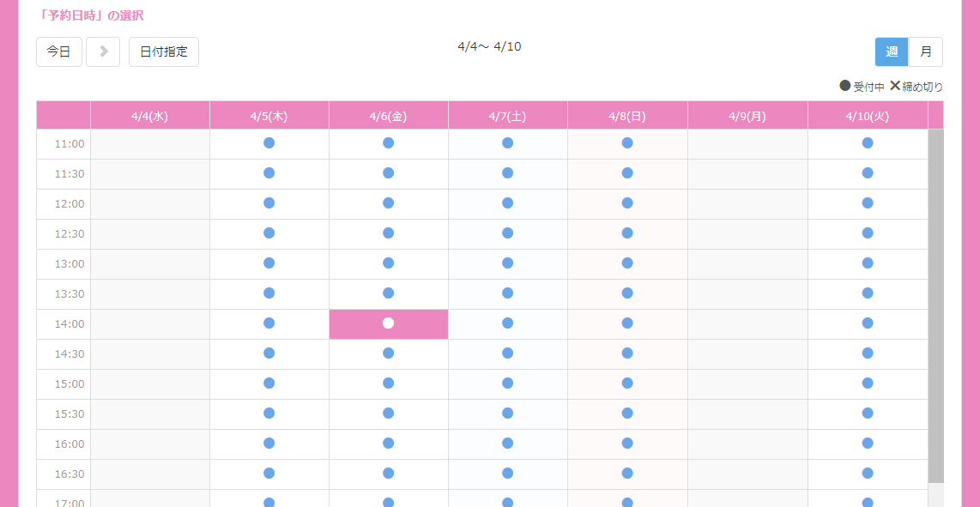Choose the 4/10(火) 13:30 availability dot
The image size is (980, 507).
[868, 293]
